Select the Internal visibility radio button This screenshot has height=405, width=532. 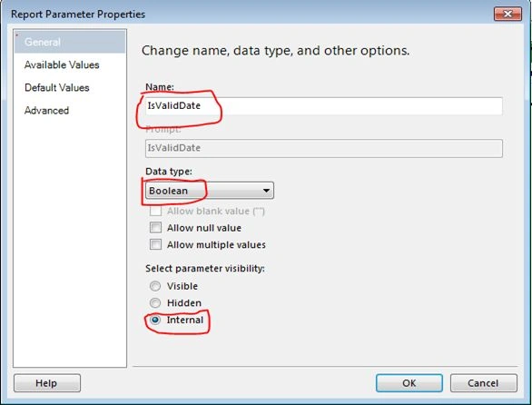pos(155,320)
